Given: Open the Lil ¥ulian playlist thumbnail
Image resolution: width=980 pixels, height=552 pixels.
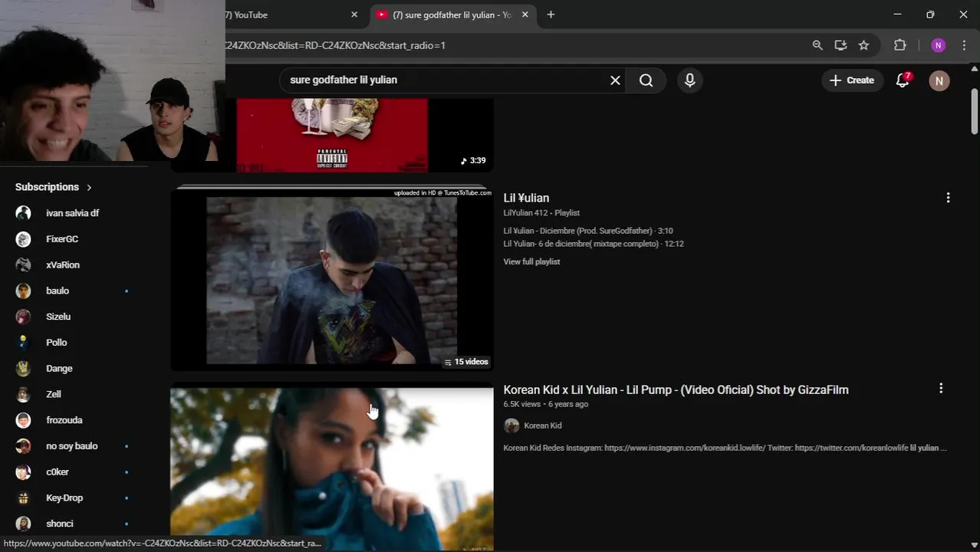Looking at the screenshot, I should [x=331, y=280].
